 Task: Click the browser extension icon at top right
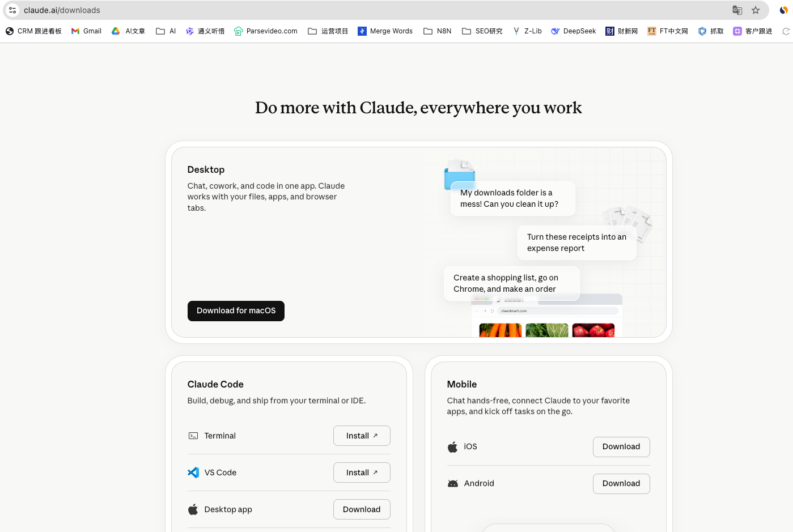[x=784, y=10]
